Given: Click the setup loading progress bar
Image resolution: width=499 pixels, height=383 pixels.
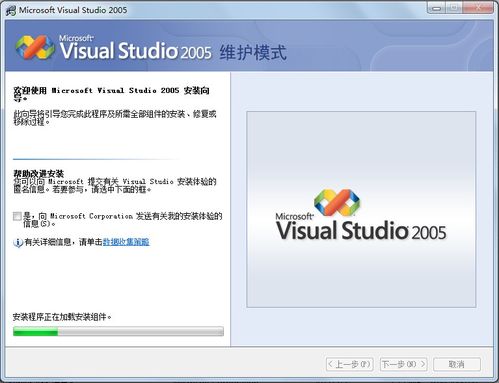Looking at the screenshot, I should (x=118, y=331).
